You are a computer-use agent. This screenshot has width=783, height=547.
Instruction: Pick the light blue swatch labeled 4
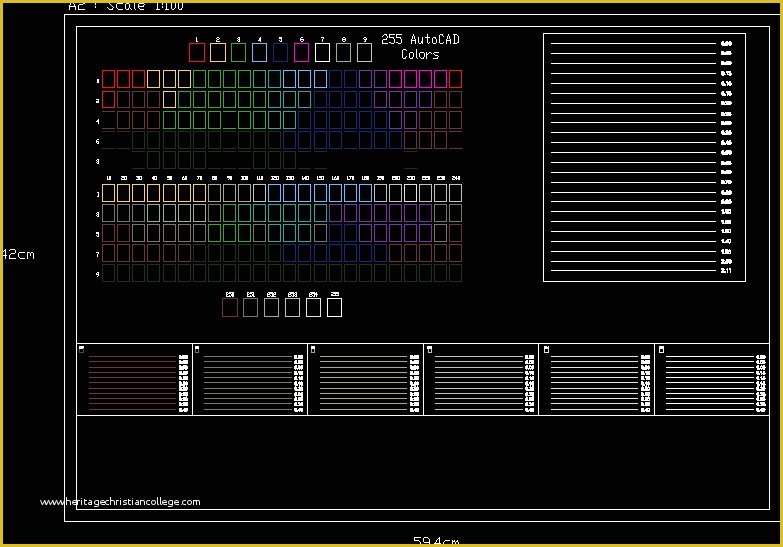(259, 52)
